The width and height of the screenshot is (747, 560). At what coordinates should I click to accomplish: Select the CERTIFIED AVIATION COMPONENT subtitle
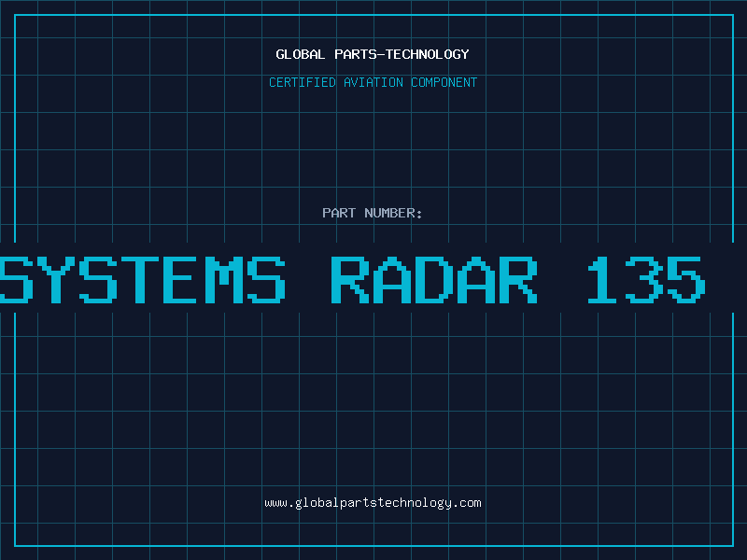tap(373, 82)
